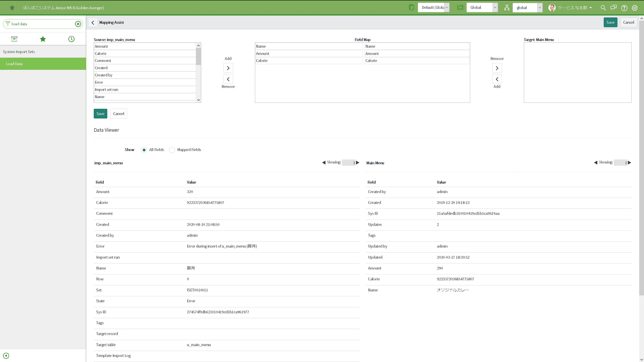Open the help icon
The height and width of the screenshot is (362, 644).
tap(624, 8)
